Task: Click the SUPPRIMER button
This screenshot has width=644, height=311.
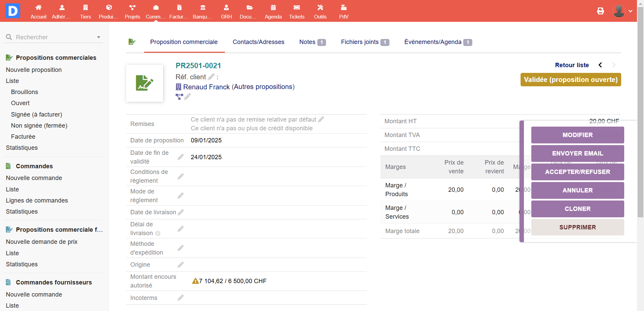Action: (x=577, y=227)
